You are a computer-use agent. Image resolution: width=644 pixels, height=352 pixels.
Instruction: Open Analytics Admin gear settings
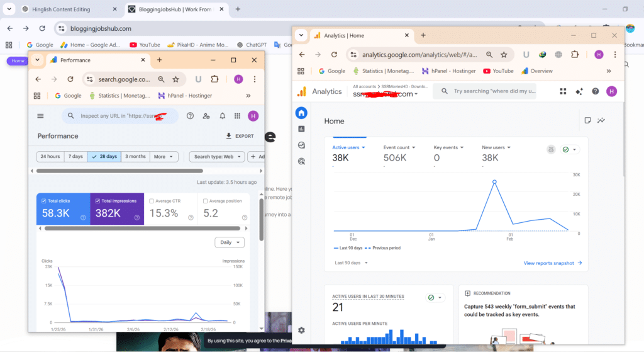click(301, 330)
